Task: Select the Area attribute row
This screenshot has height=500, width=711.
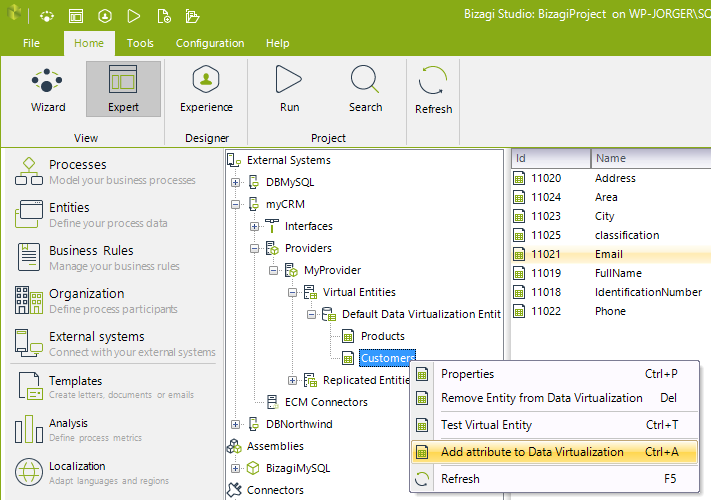Action: point(611,197)
